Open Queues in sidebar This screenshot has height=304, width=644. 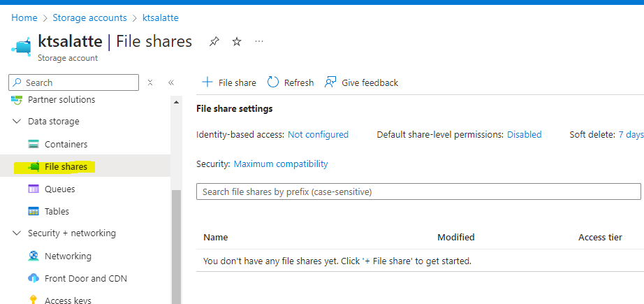(x=60, y=189)
